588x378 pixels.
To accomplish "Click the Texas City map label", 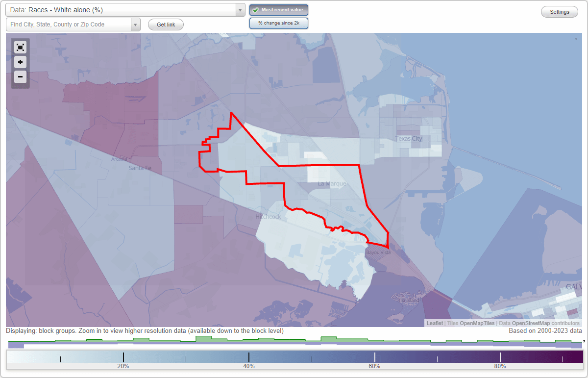I will click(x=409, y=139).
